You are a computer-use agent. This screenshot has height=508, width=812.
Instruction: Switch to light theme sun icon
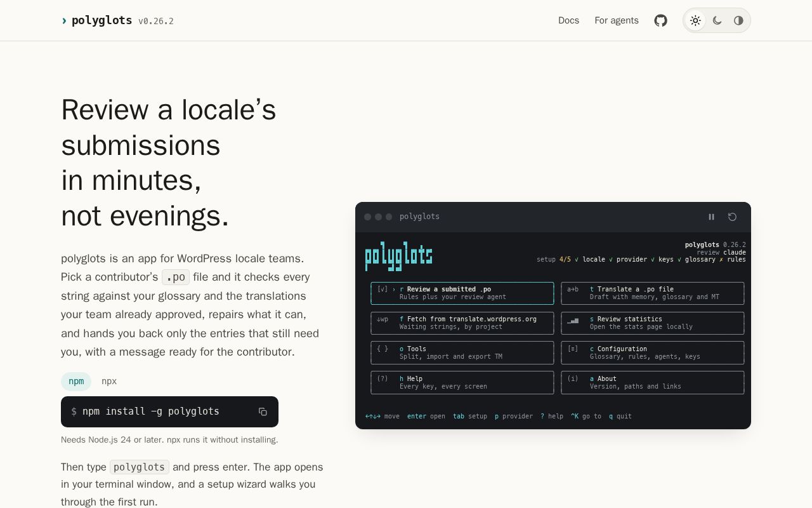click(695, 20)
